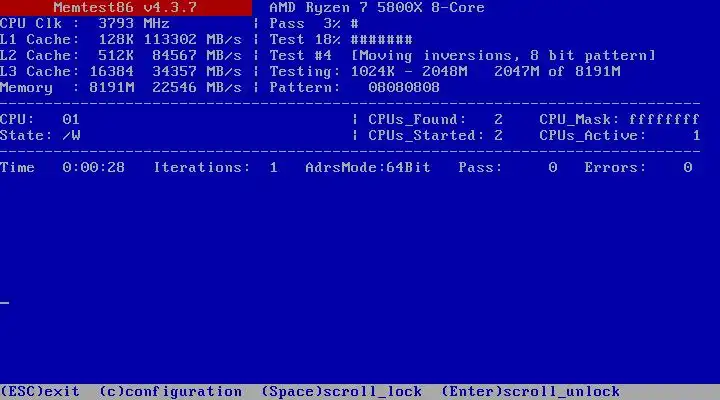
Task: Click the blinking underscore cursor
Action: pos(5,303)
